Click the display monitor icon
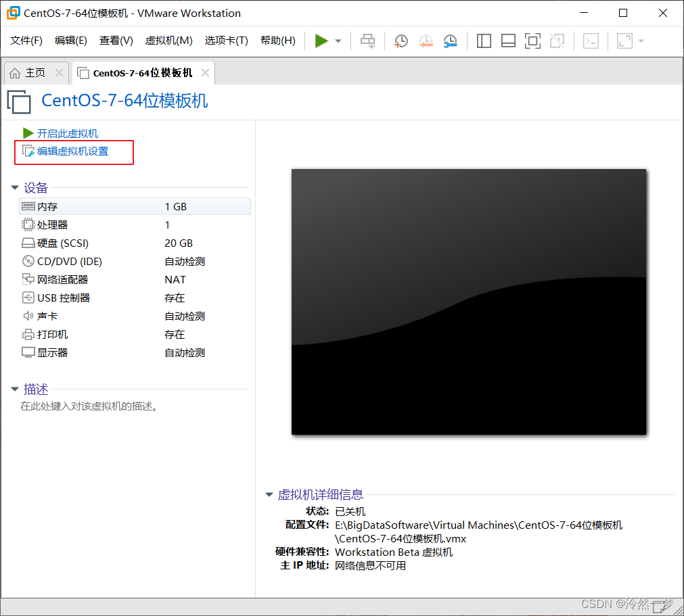This screenshot has height=616, width=684. [28, 352]
